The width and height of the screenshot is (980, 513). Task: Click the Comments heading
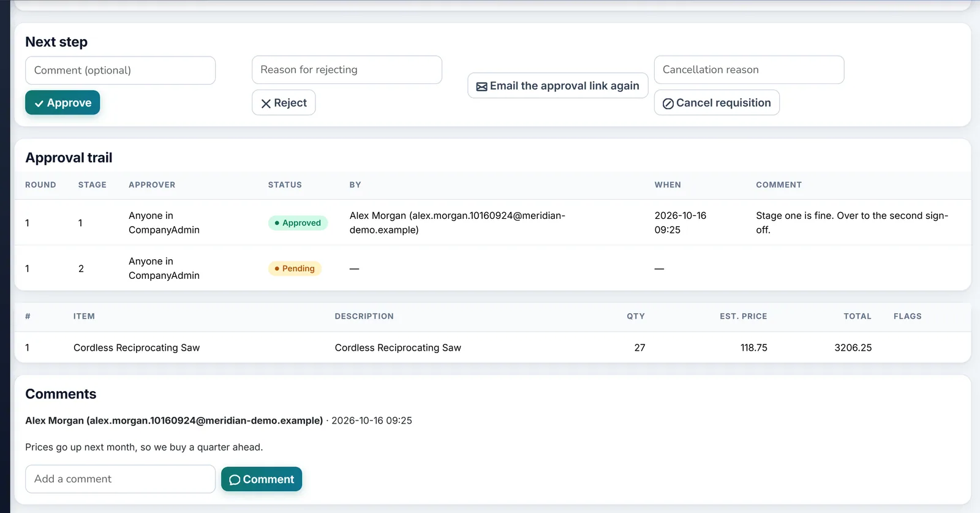[61, 394]
